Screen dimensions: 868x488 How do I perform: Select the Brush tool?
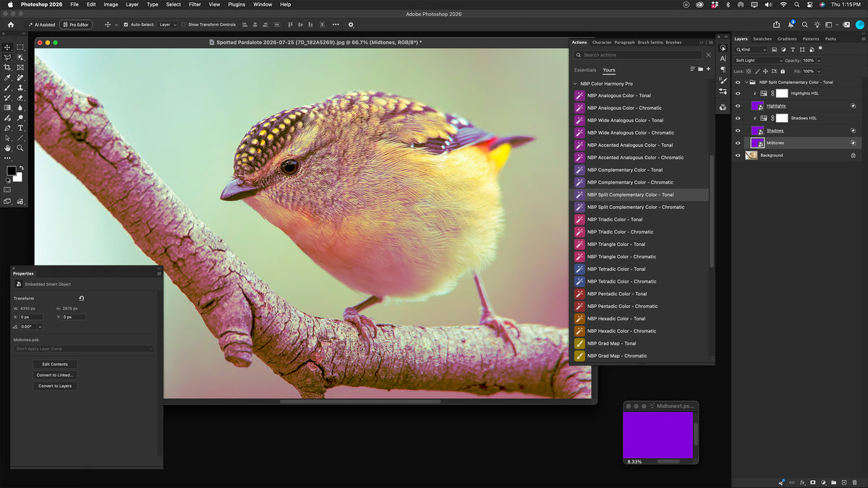(8, 87)
